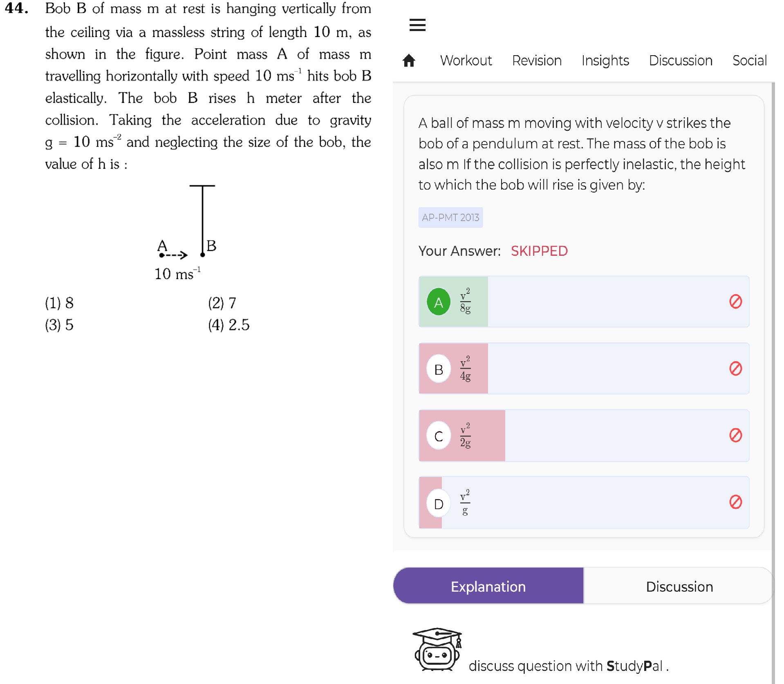The width and height of the screenshot is (784, 684).
Task: Open the Discussion item in top navigation
Action: (x=681, y=60)
